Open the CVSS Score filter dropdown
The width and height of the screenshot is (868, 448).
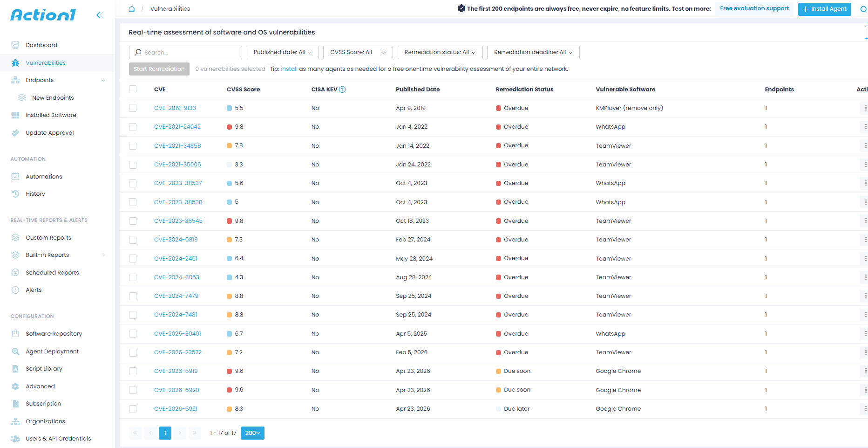358,52
